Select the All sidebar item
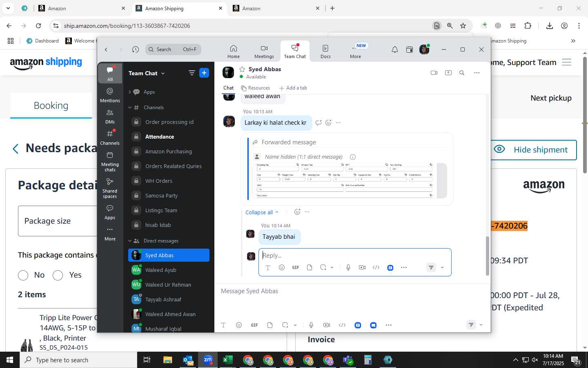The image size is (588, 368). pos(110,74)
